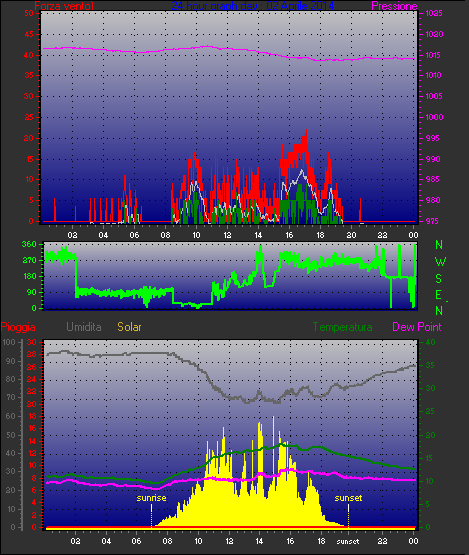Click the Temperatura legend label
Viewport: 469px width, 555px height.
point(342,327)
